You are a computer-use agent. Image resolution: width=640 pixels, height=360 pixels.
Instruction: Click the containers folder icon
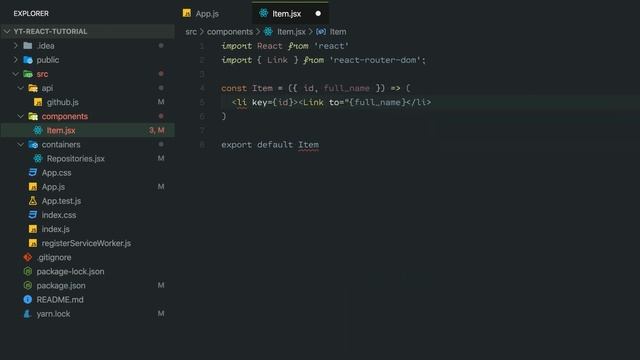click(33, 144)
